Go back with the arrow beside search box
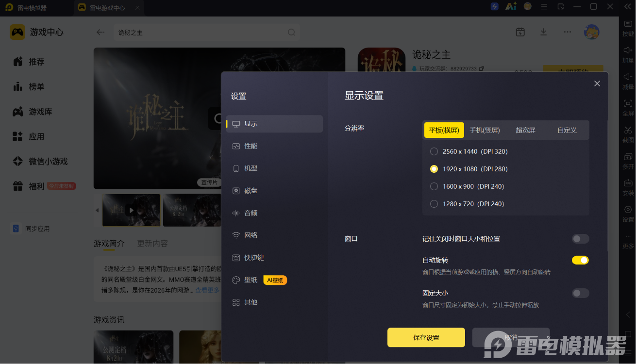Image resolution: width=636 pixels, height=364 pixels. tap(100, 32)
